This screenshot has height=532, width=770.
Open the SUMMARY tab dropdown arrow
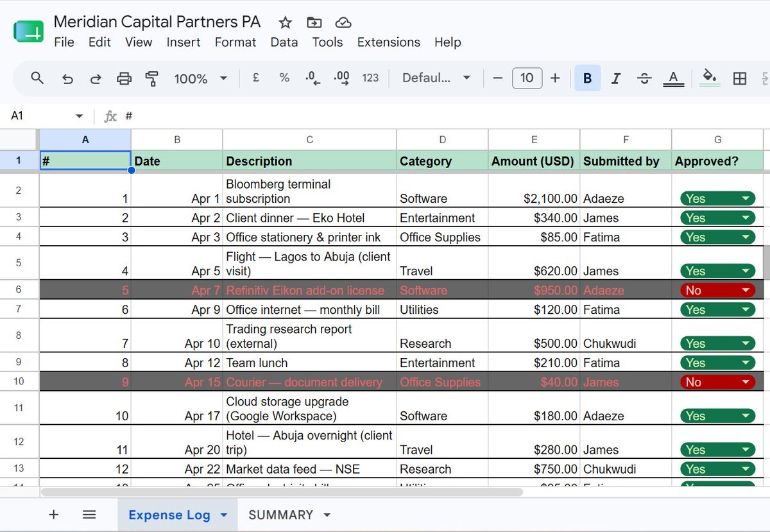(x=327, y=515)
